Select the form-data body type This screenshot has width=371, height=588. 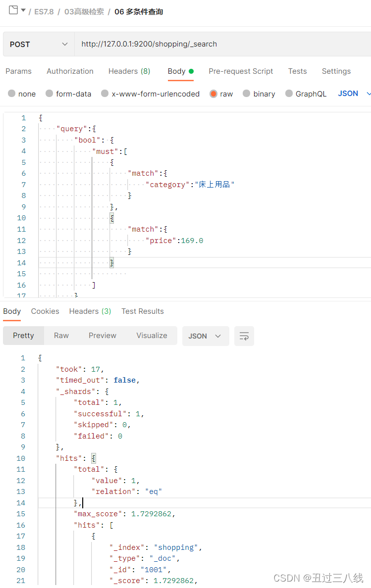[68, 94]
